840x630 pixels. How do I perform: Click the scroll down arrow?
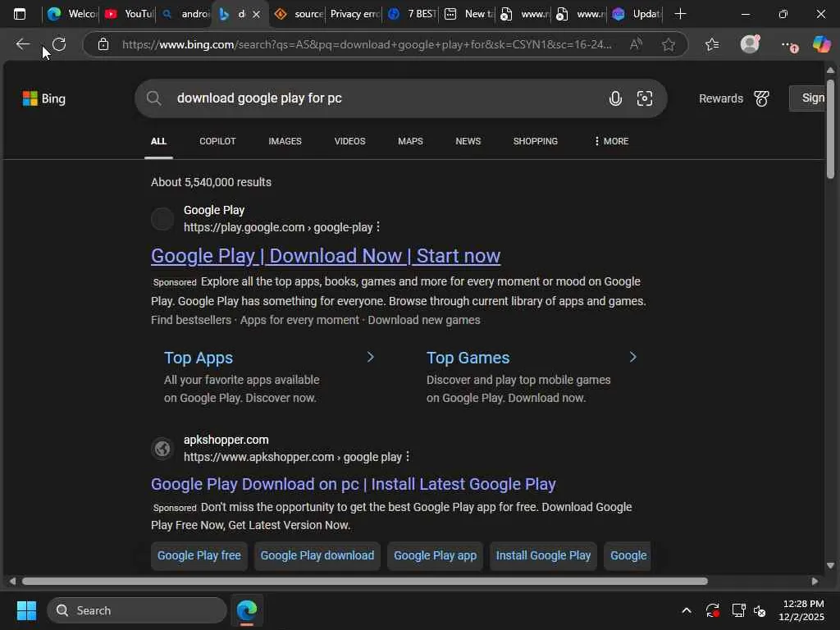coord(830,565)
